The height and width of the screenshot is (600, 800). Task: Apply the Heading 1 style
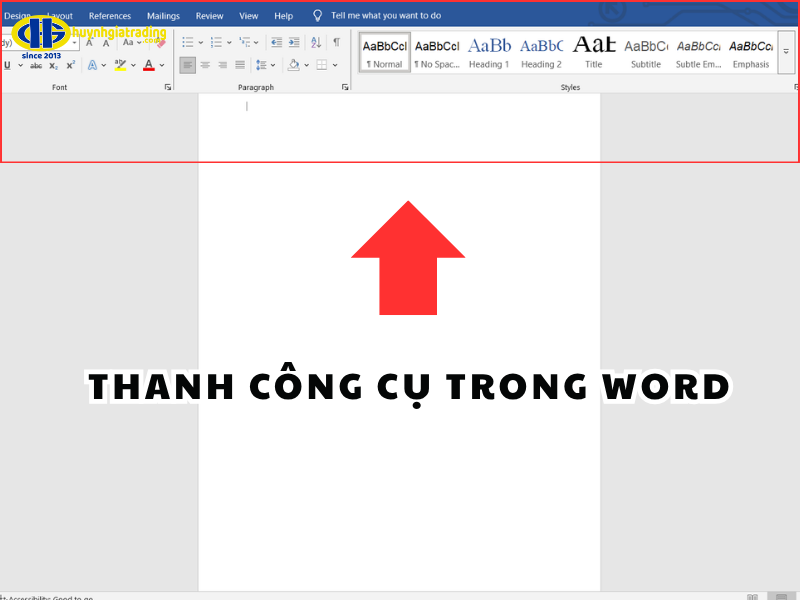[x=489, y=48]
